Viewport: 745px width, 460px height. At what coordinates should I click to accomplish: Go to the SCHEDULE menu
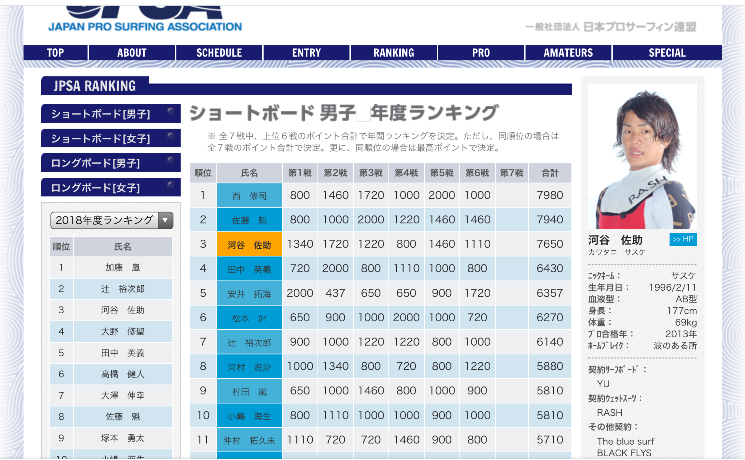(x=219, y=53)
